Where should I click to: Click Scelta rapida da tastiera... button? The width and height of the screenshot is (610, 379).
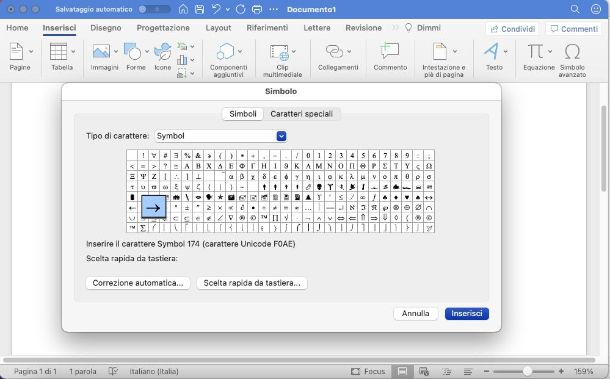tap(252, 283)
